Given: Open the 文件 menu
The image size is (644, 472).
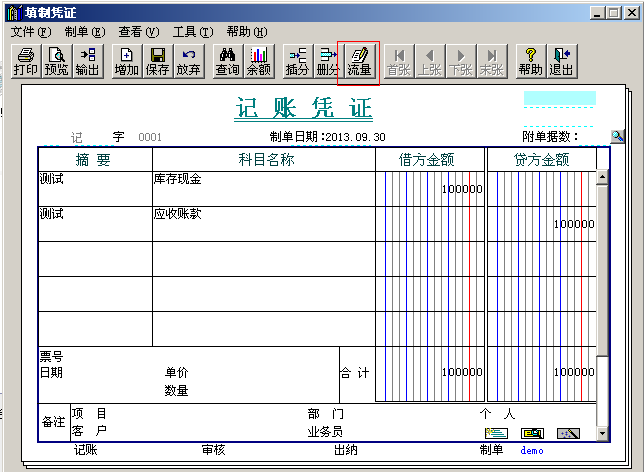Looking at the screenshot, I should [30, 32].
